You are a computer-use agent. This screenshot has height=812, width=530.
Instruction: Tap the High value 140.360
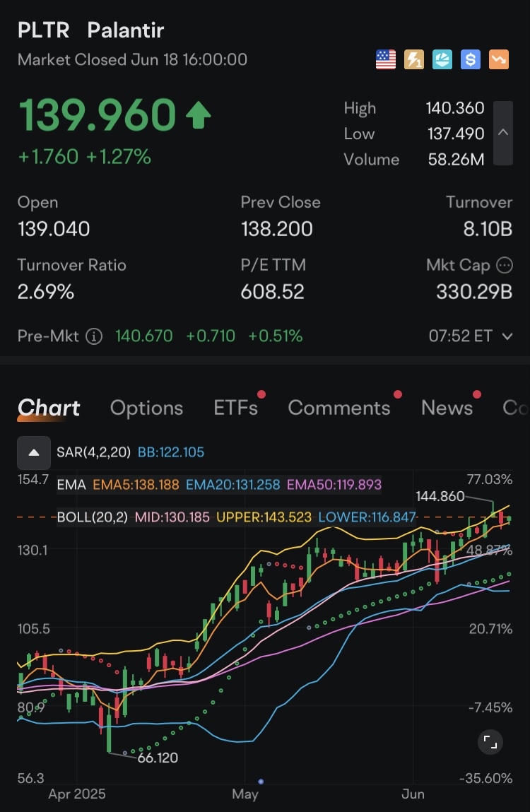(x=455, y=108)
